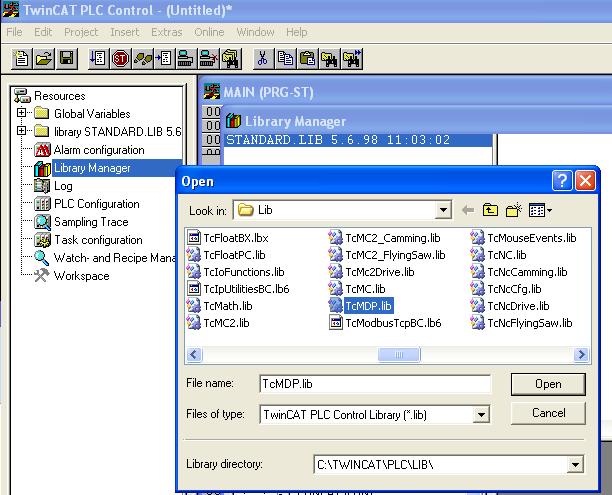Go up one folder level in dialog
Screen dimensions: 612x495
tap(490, 210)
